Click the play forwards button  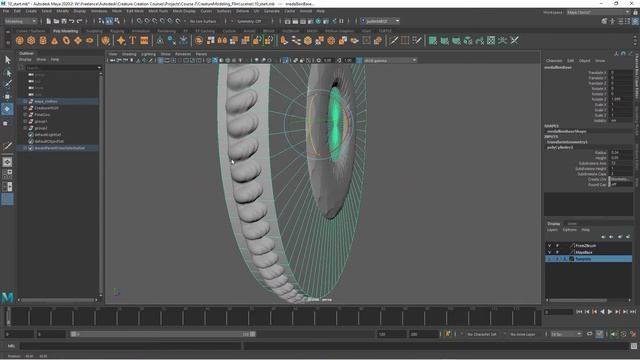pyautogui.click(x=610, y=312)
